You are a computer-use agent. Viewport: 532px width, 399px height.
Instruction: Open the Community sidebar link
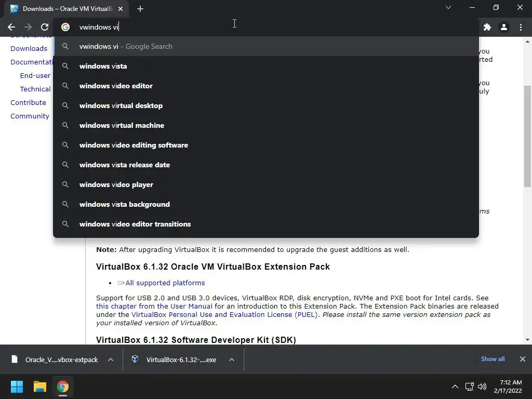click(x=30, y=116)
